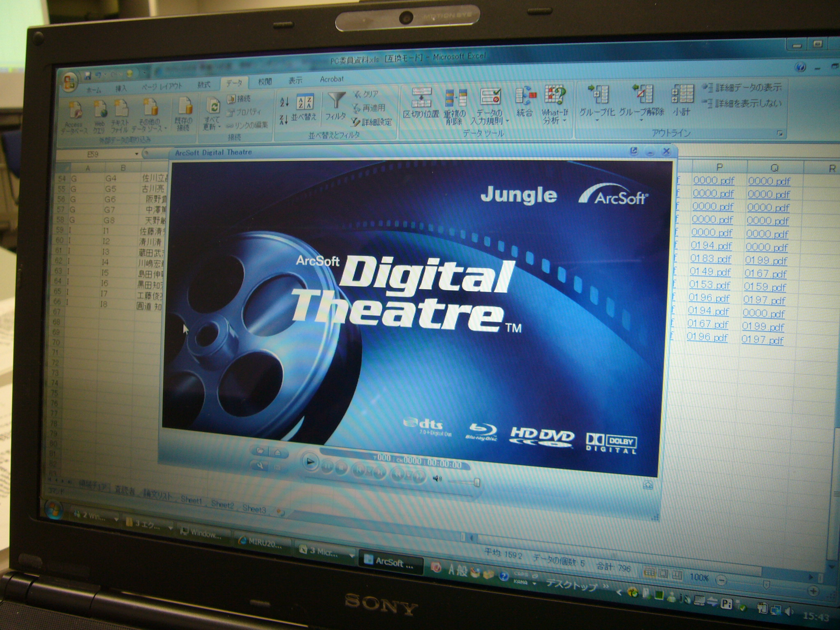Eject the disc in Digital Theatre

click(x=278, y=453)
